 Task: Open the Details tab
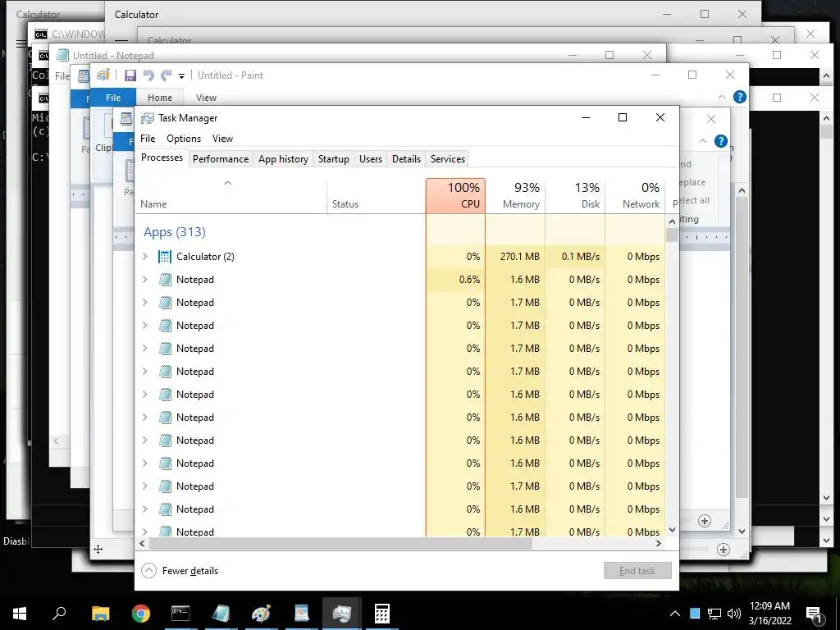pyautogui.click(x=406, y=159)
